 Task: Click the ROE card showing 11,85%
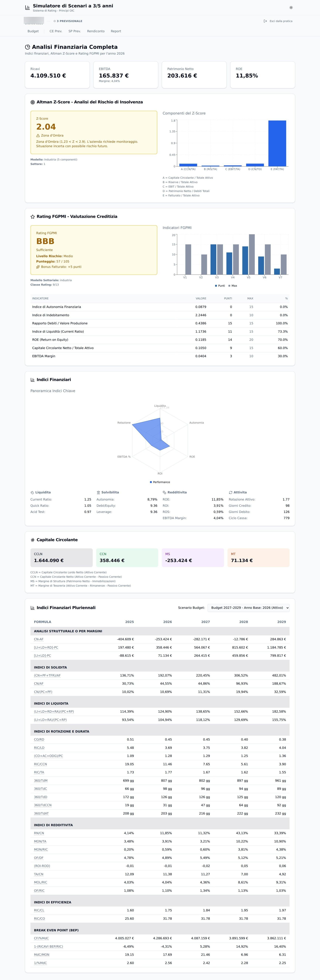(262, 75)
